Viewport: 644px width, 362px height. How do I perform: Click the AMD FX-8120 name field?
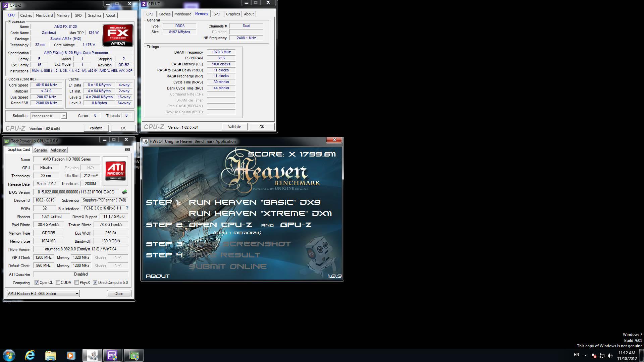tap(65, 26)
